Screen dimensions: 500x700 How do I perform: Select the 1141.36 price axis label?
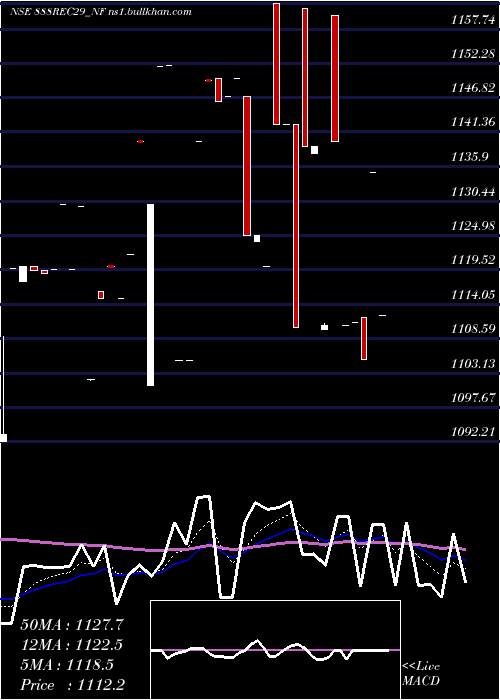click(x=473, y=122)
